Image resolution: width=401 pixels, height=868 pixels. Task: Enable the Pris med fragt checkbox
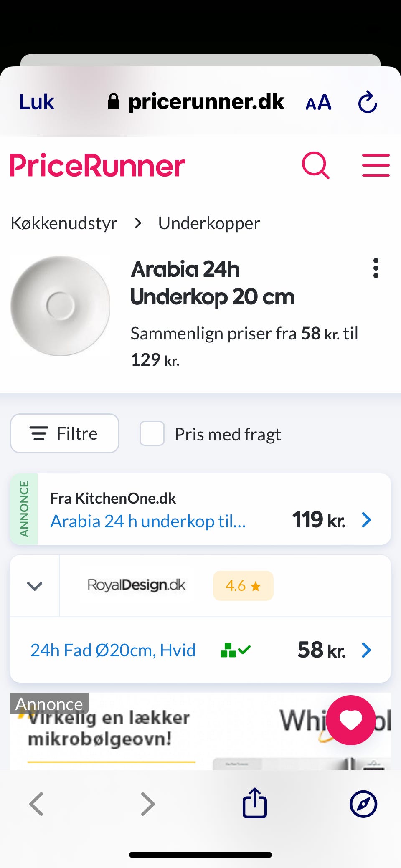coord(152,434)
